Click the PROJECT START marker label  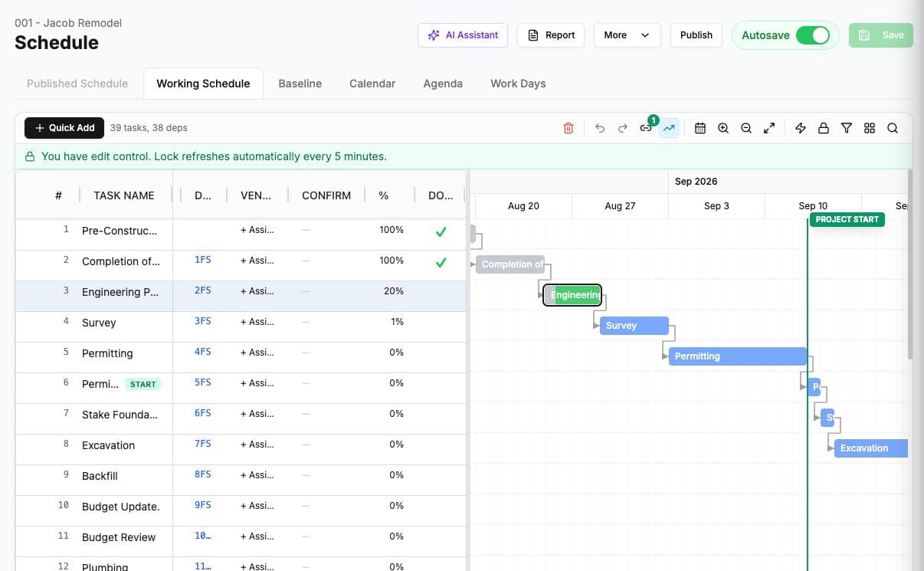[x=847, y=219]
